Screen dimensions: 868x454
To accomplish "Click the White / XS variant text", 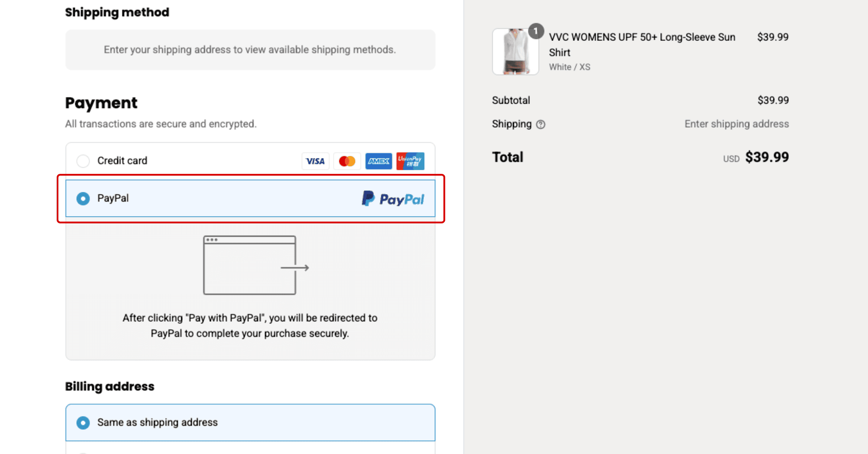I will point(569,67).
